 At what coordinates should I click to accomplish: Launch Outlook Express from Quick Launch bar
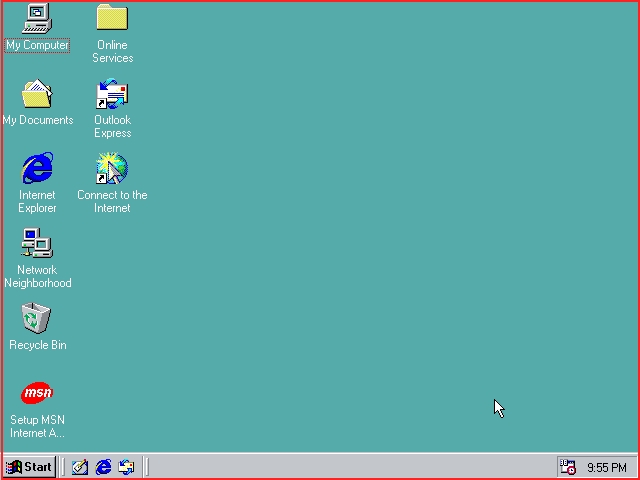[x=126, y=467]
